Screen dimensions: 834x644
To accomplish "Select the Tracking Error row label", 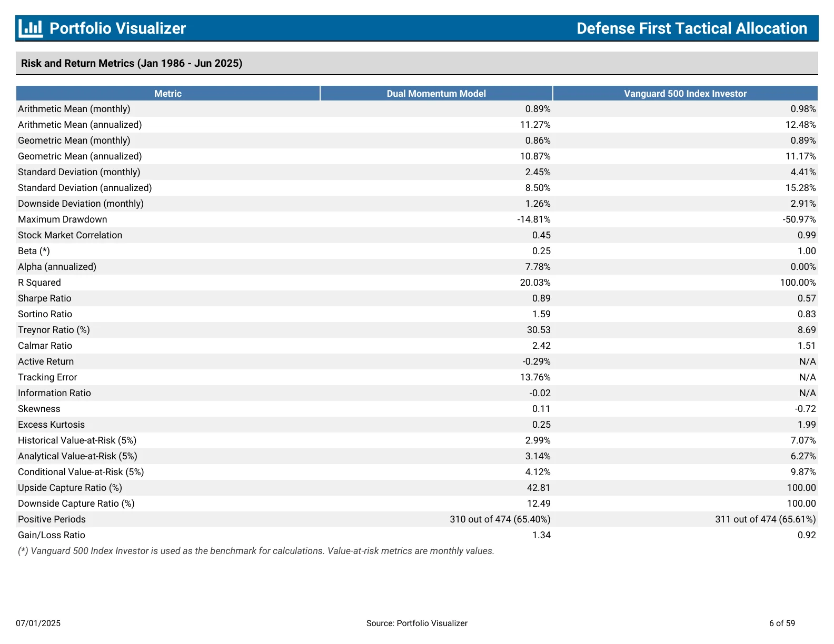I will [47, 377].
